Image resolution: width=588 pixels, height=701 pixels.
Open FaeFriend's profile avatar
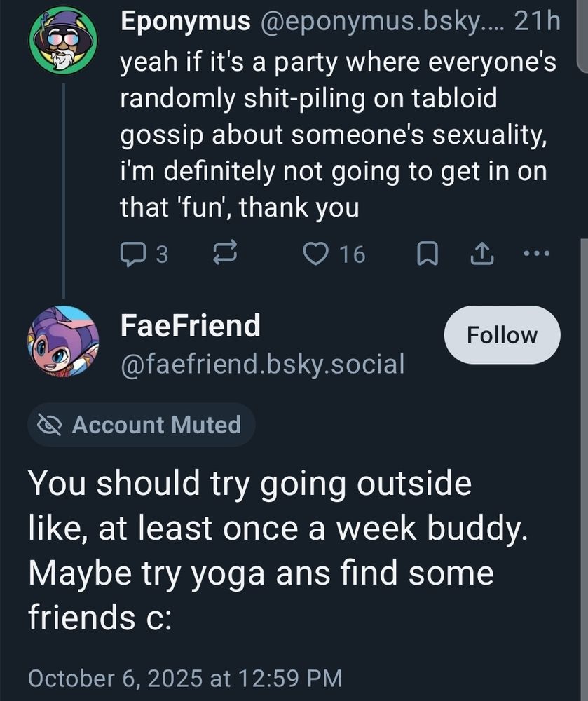(x=63, y=341)
